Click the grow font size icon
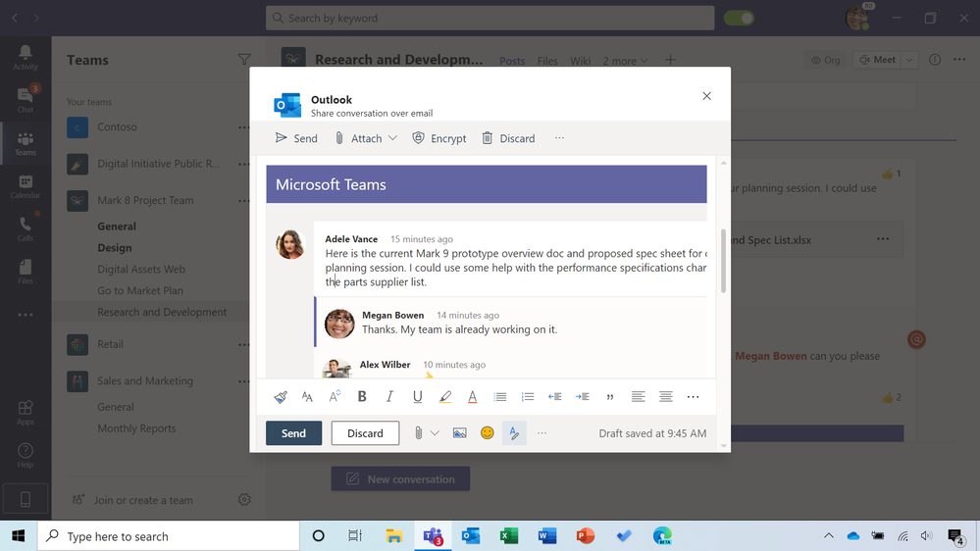 click(335, 397)
